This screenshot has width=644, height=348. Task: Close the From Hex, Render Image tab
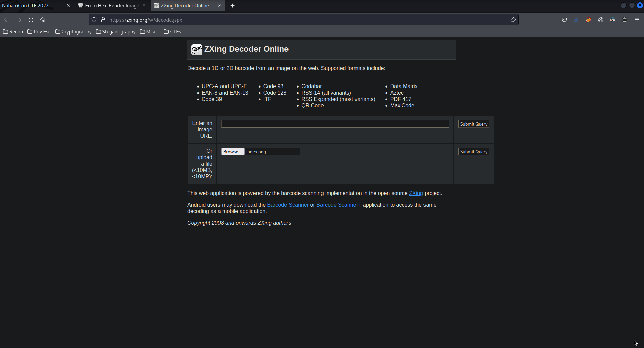tap(144, 6)
